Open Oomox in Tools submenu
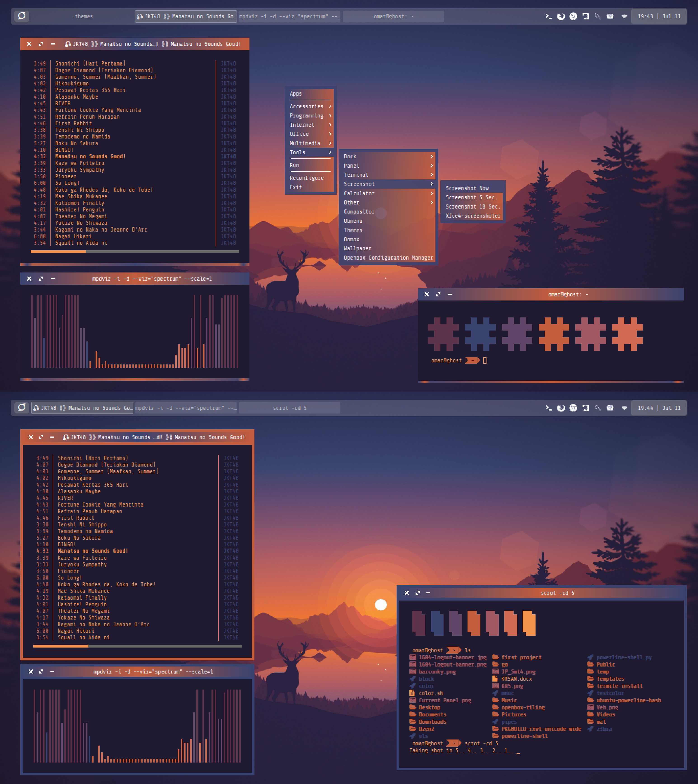This screenshot has width=698, height=784. tap(388, 239)
